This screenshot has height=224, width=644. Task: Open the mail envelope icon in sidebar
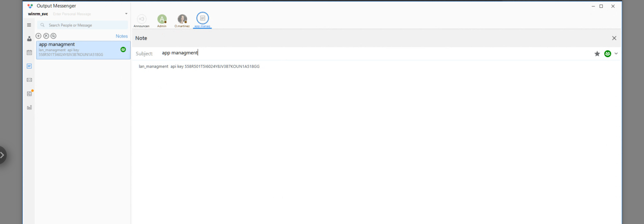click(29, 80)
